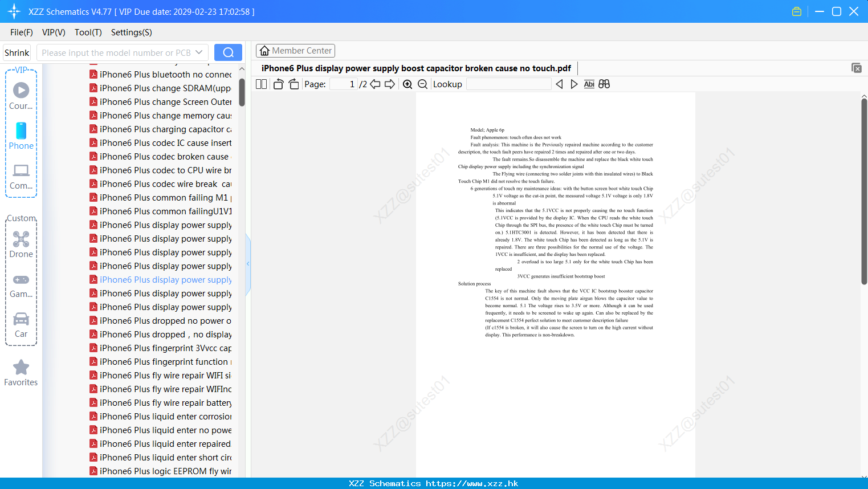
Task: Open iPhone6 Plus change memory file
Action: pyautogui.click(x=161, y=116)
